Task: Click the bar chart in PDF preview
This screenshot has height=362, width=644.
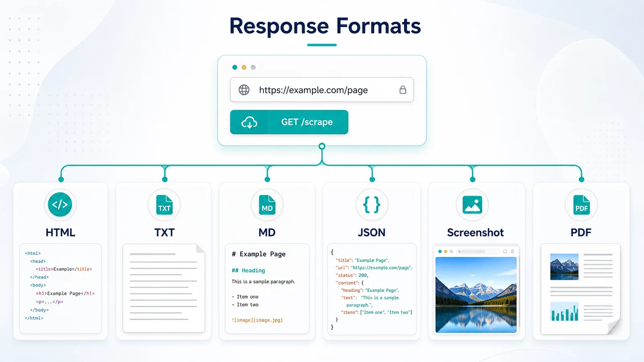Action: coord(564,311)
